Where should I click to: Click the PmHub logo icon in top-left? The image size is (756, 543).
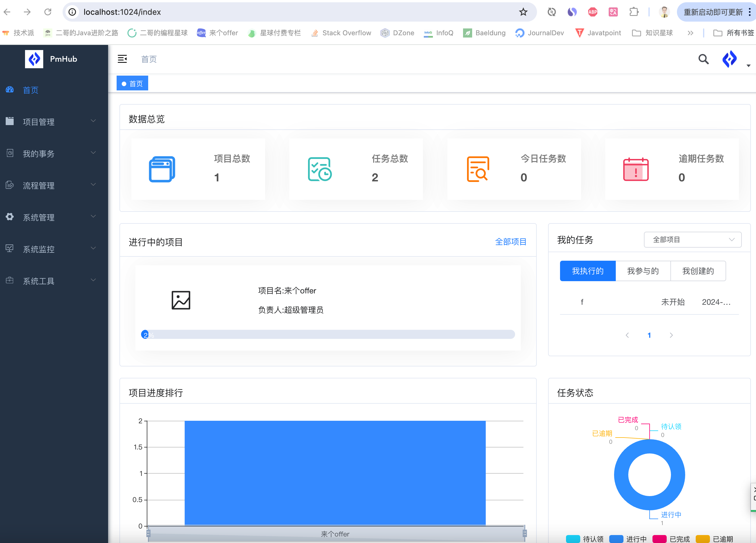pos(34,58)
